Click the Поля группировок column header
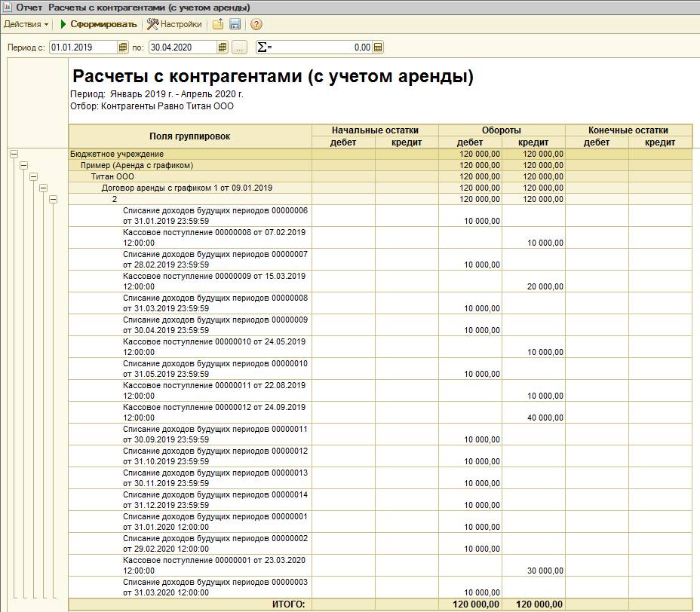 point(190,136)
